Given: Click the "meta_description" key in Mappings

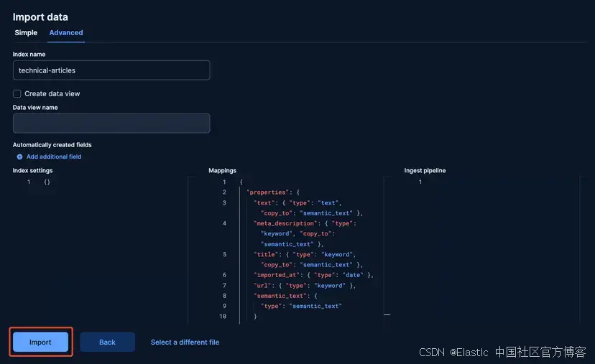Looking at the screenshot, I should click(286, 223).
